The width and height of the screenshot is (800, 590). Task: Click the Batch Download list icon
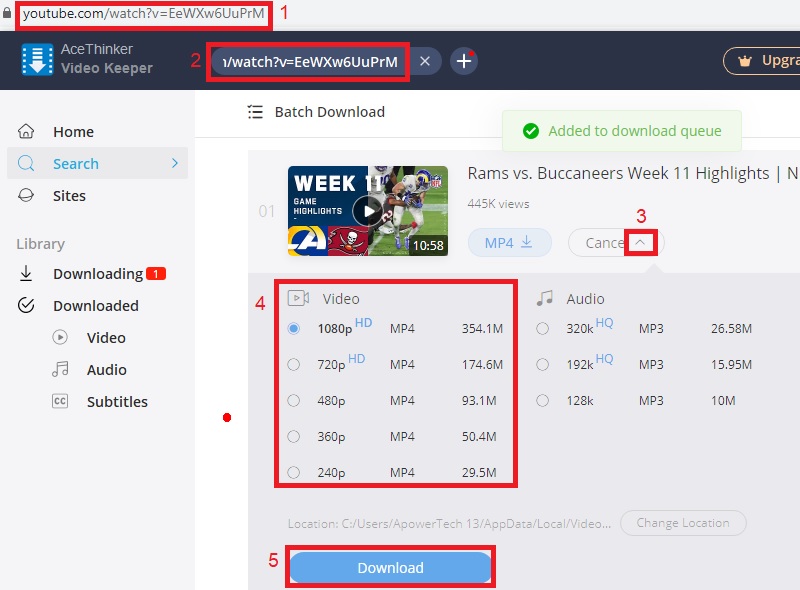[255, 112]
